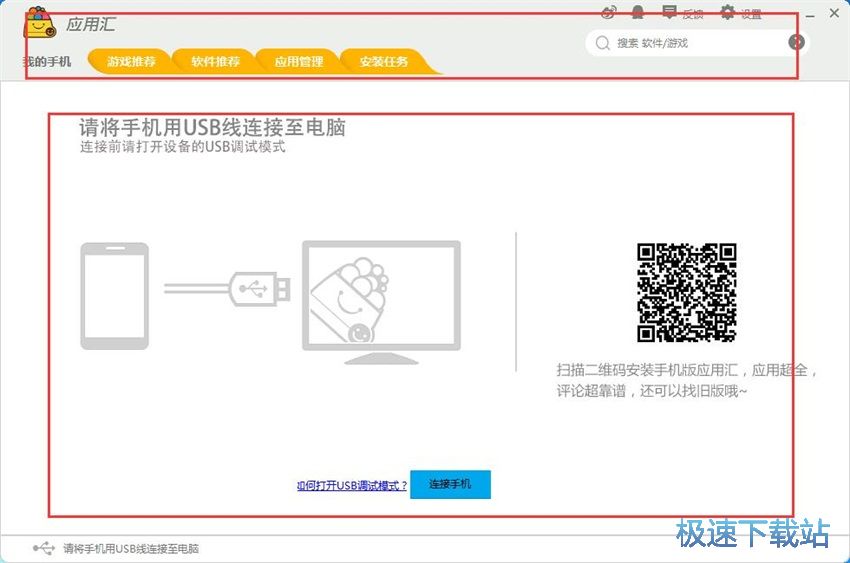Open the 软件推荐 tab
The height and width of the screenshot is (563, 850).
215,61
